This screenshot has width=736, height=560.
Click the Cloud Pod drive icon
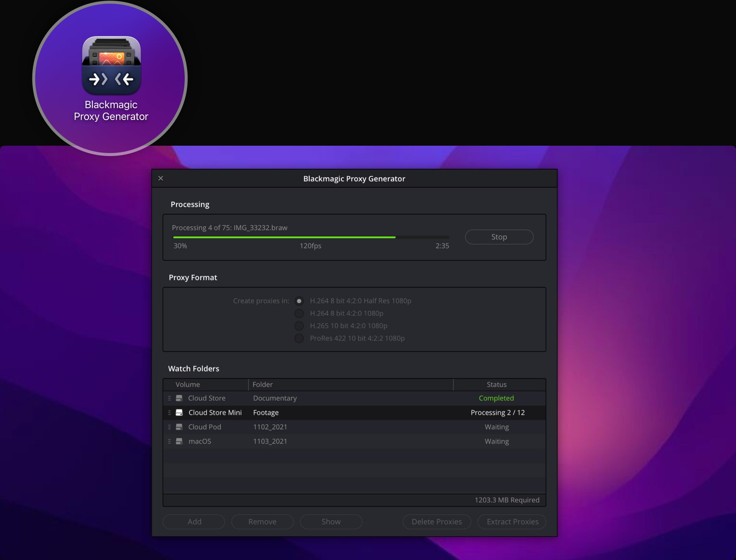[x=179, y=427]
